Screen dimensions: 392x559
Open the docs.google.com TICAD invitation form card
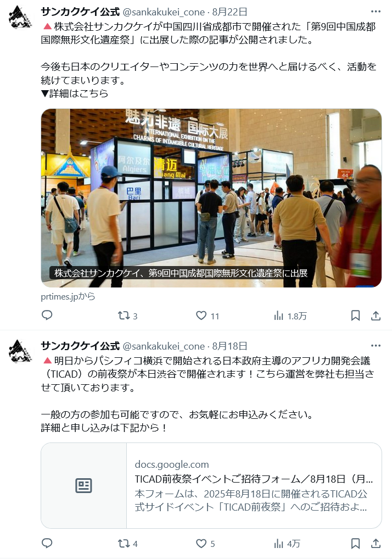coord(211,485)
